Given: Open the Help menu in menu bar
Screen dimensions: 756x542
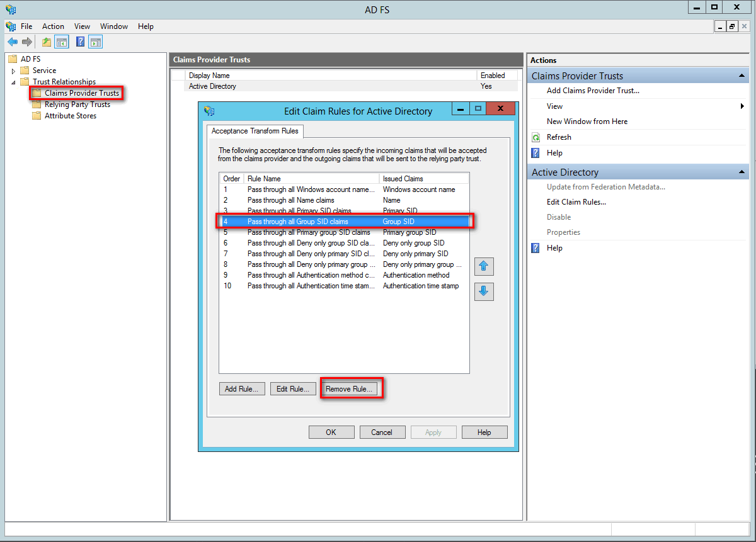Looking at the screenshot, I should (x=146, y=26).
